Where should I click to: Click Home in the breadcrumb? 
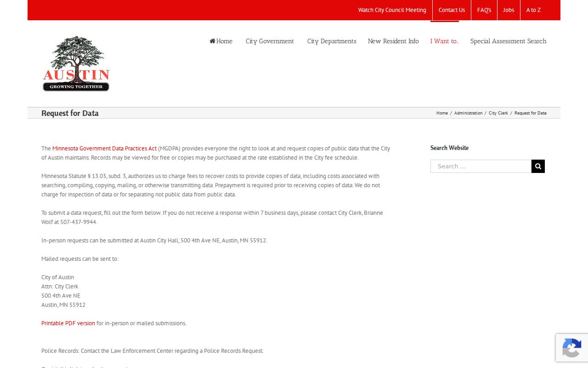[x=442, y=113]
